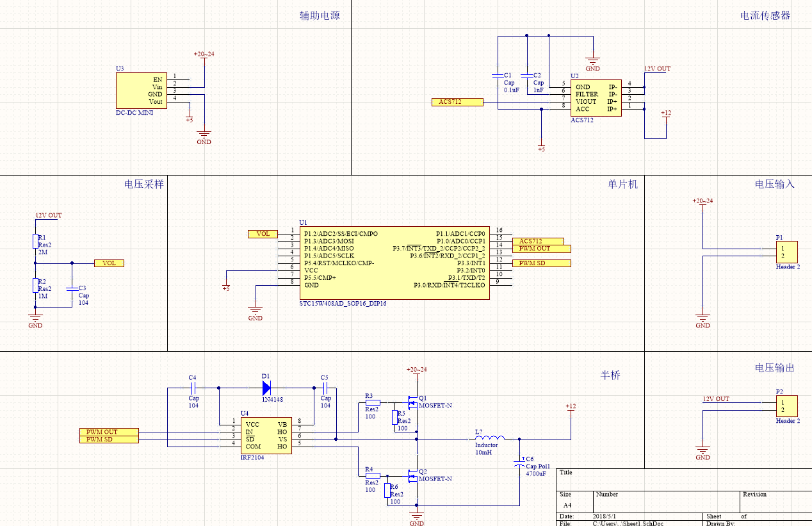Select the U1 STC15W408AD microcontroller body
The image size is (812, 526).
(394, 263)
